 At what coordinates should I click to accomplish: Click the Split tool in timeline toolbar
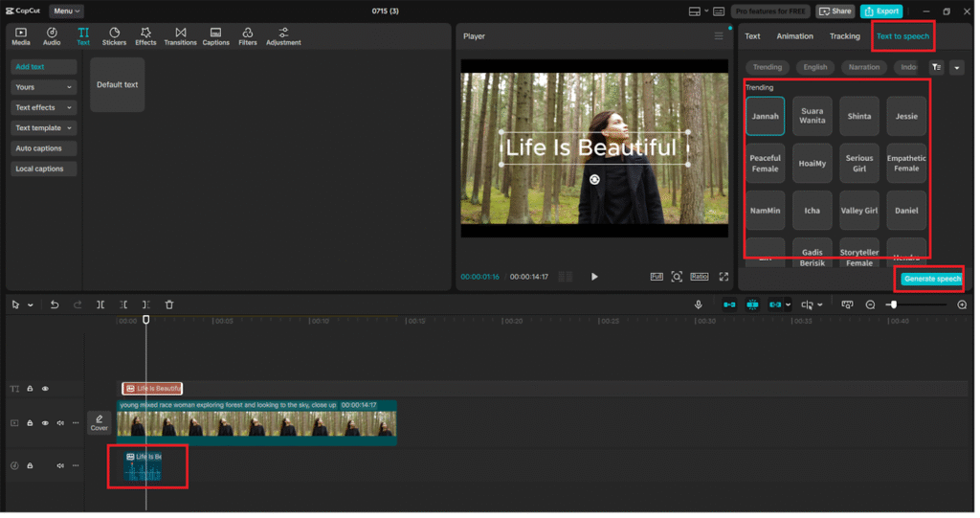point(100,304)
